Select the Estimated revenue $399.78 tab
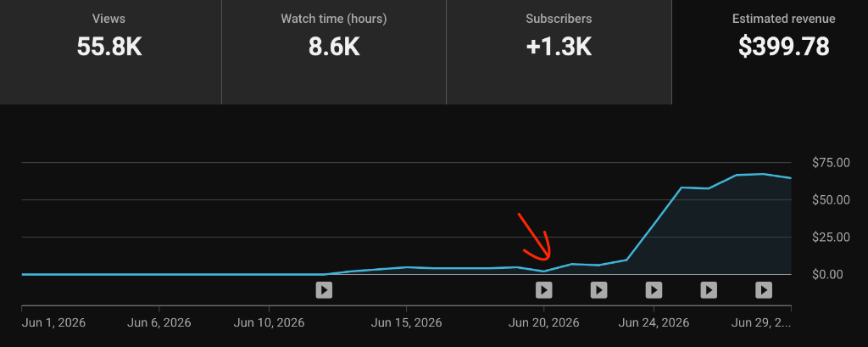 tap(770, 52)
